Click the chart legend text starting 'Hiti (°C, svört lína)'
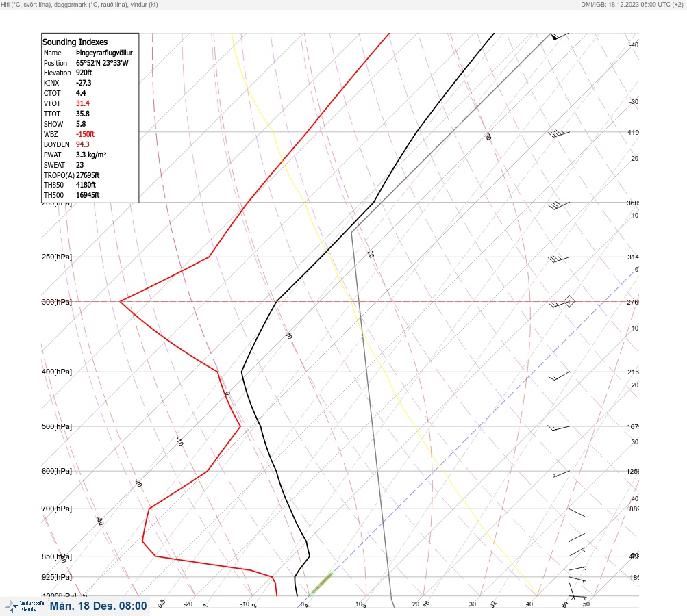Viewport: 687px width, 616px height. pos(79,4)
